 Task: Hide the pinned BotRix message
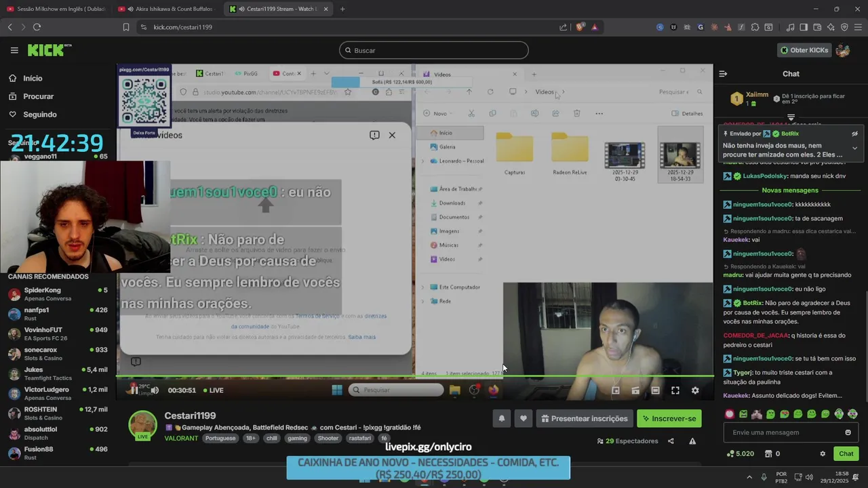click(854, 134)
